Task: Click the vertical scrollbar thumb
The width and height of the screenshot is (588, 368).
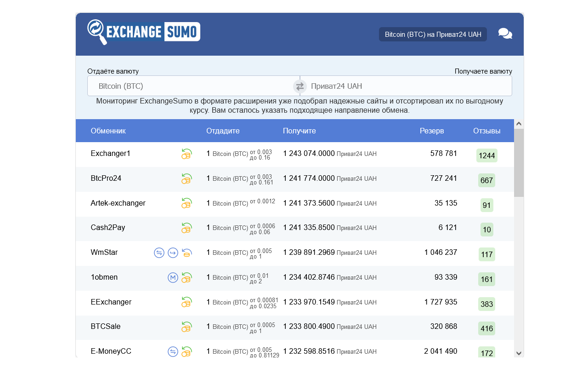Action: (x=519, y=163)
